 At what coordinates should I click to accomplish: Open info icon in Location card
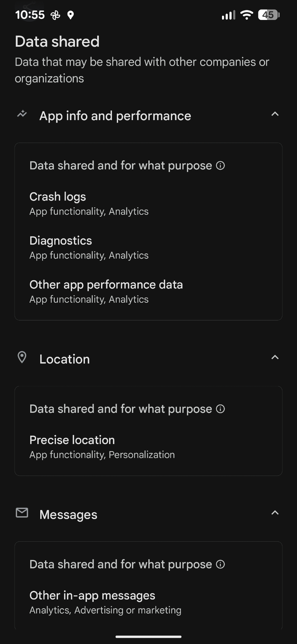(220, 409)
